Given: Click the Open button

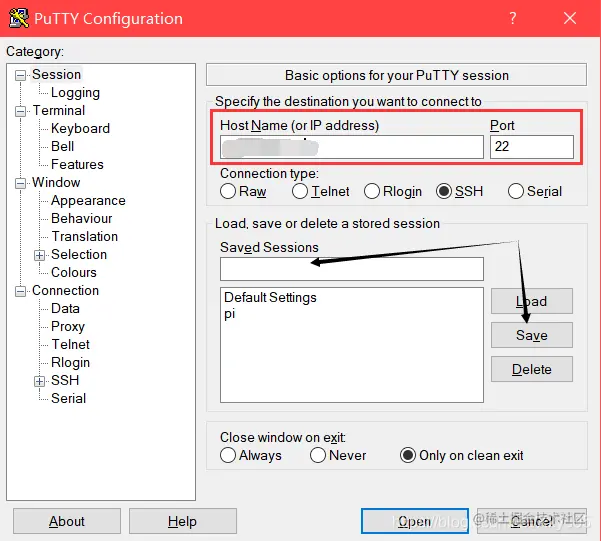Looking at the screenshot, I should pos(415,521).
